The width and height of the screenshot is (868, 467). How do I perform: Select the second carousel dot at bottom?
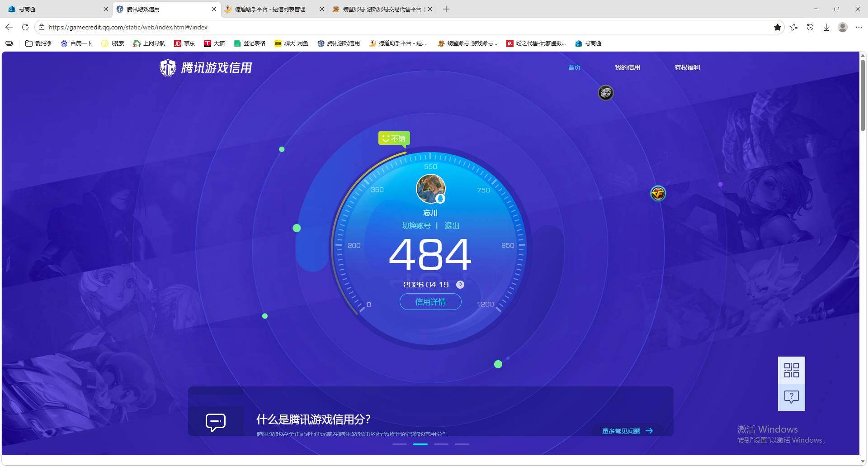point(420,444)
